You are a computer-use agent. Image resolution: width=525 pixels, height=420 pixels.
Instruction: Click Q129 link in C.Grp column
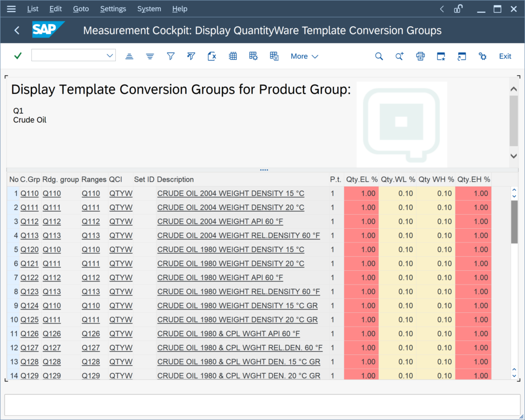[29, 376]
